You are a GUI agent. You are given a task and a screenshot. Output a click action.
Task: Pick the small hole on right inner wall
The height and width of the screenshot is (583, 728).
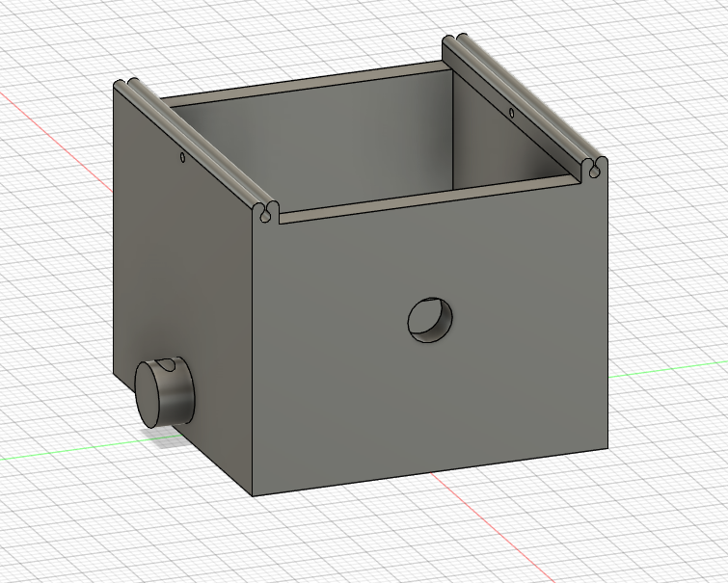pyautogui.click(x=512, y=113)
